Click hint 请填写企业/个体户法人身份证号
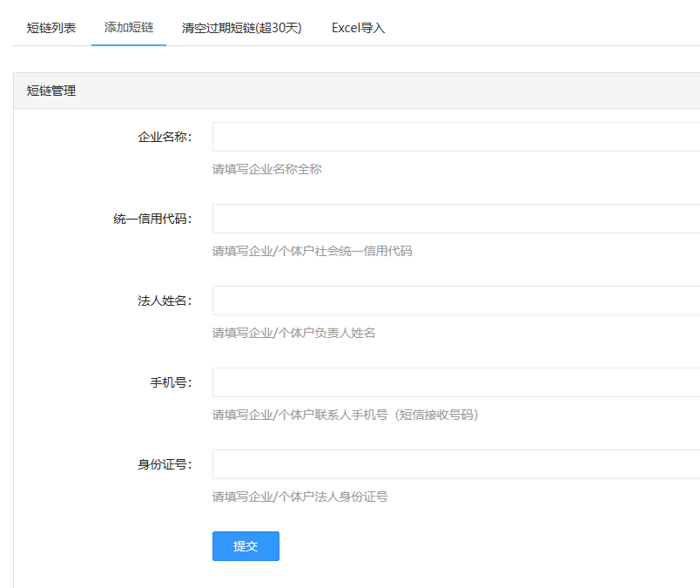 tap(300, 497)
